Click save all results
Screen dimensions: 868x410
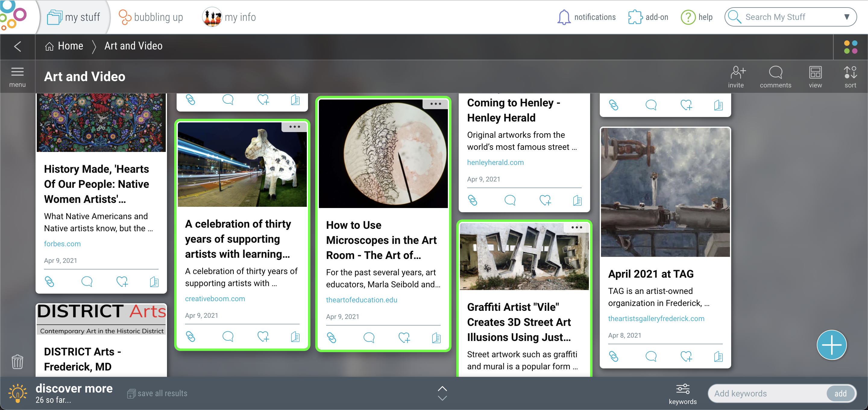coord(157,393)
